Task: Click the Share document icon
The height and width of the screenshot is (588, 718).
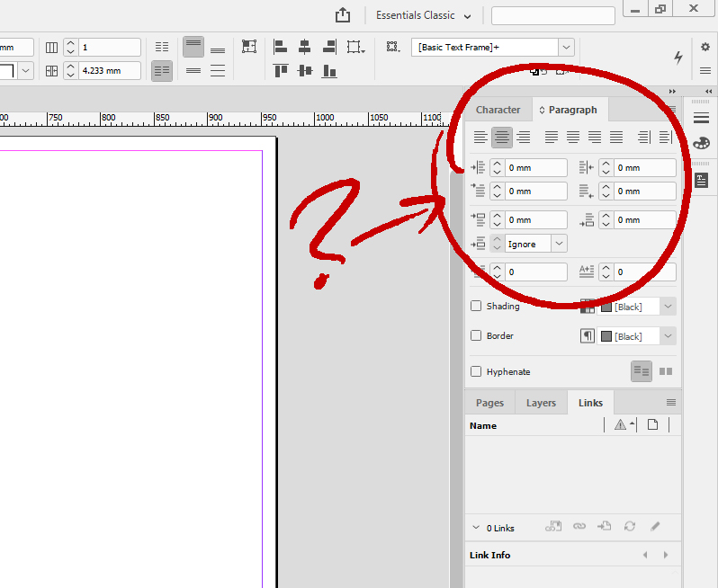Action: [343, 15]
